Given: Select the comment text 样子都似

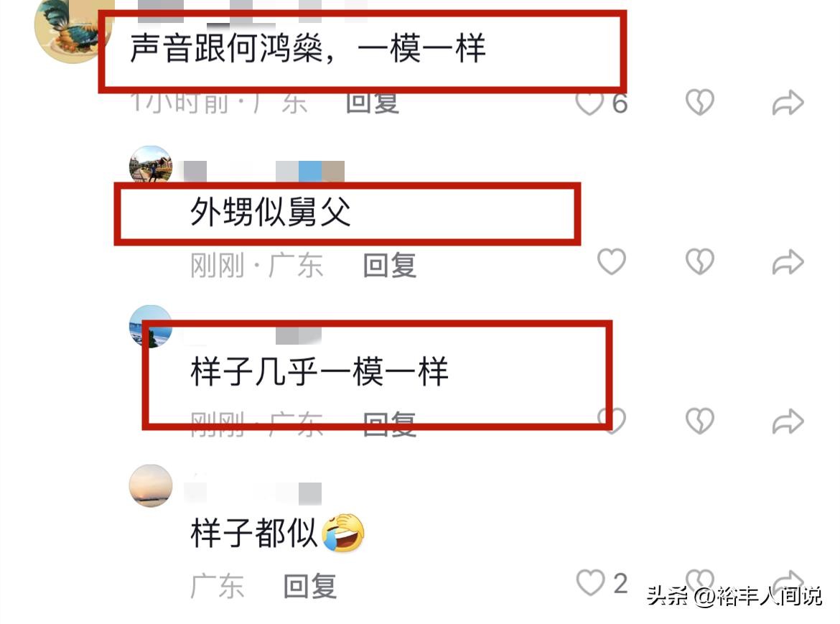Looking at the screenshot, I should (254, 534).
